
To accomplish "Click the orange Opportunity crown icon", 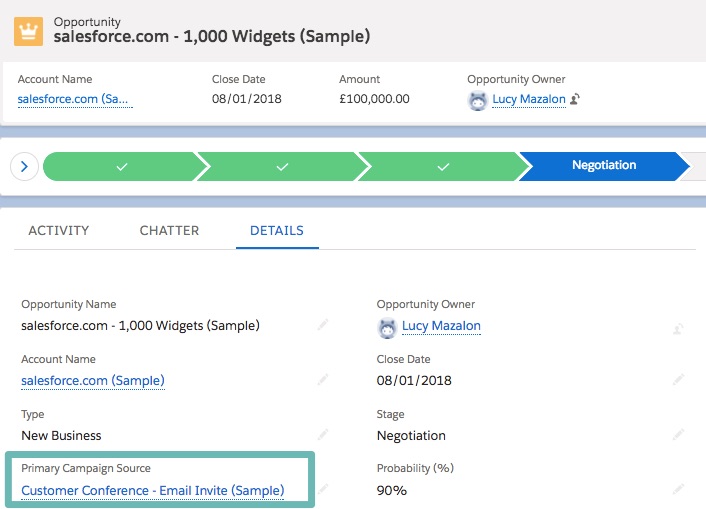I will tap(28, 32).
